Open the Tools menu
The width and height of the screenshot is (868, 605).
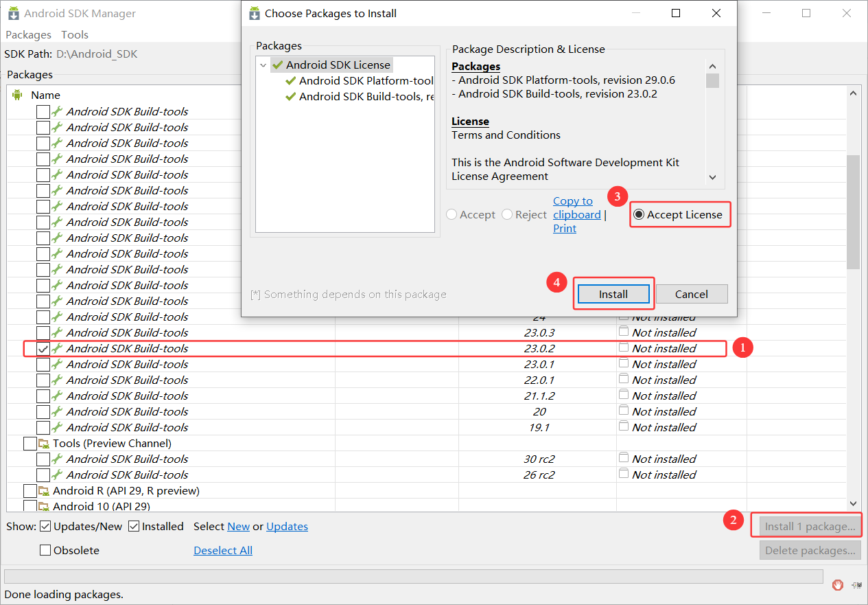[x=74, y=34]
